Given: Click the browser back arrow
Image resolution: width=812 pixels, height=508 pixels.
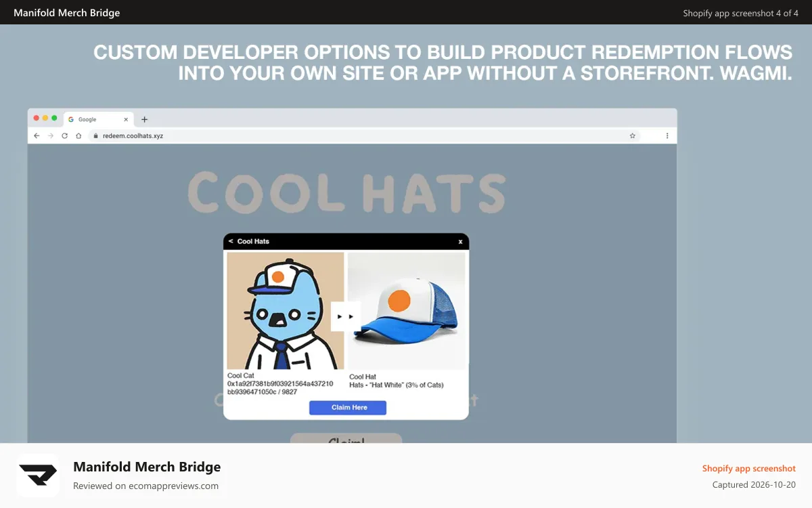Looking at the screenshot, I should click(37, 135).
